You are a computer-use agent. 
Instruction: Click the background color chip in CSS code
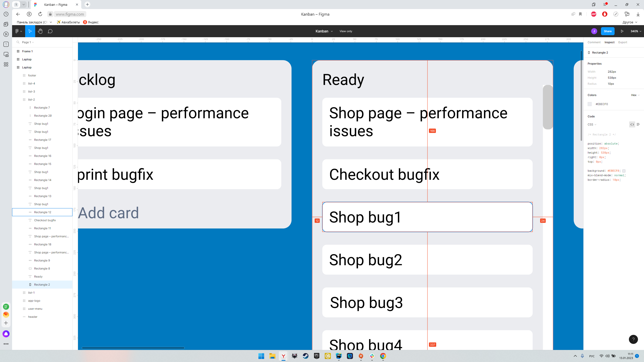(x=624, y=171)
